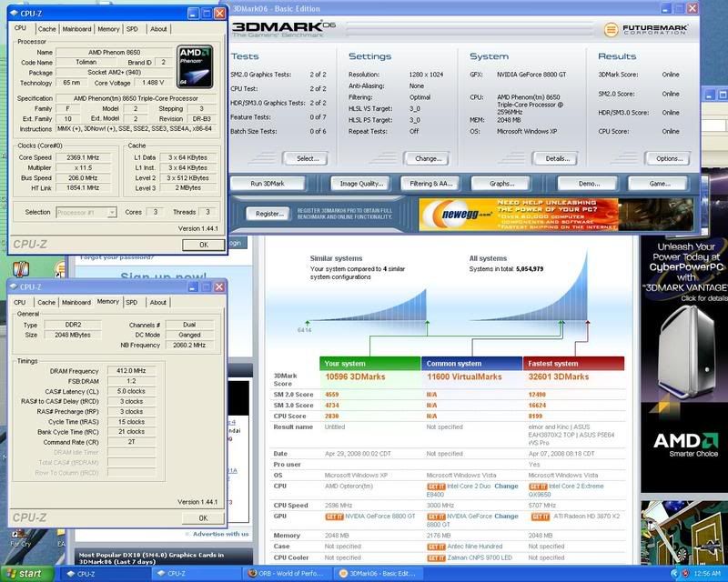Click GET IT badge beside Zalman CNPS 9700
This screenshot has width=728, height=582.
click(x=436, y=557)
